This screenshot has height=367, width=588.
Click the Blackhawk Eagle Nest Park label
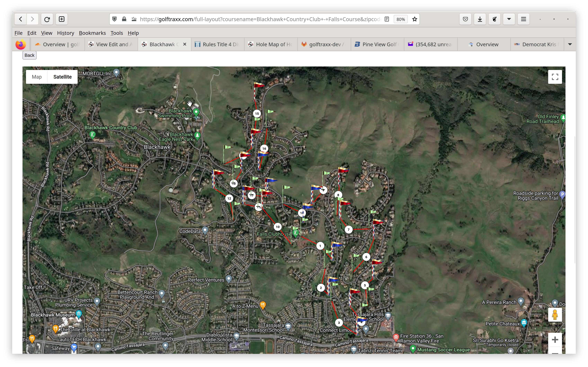(x=176, y=137)
